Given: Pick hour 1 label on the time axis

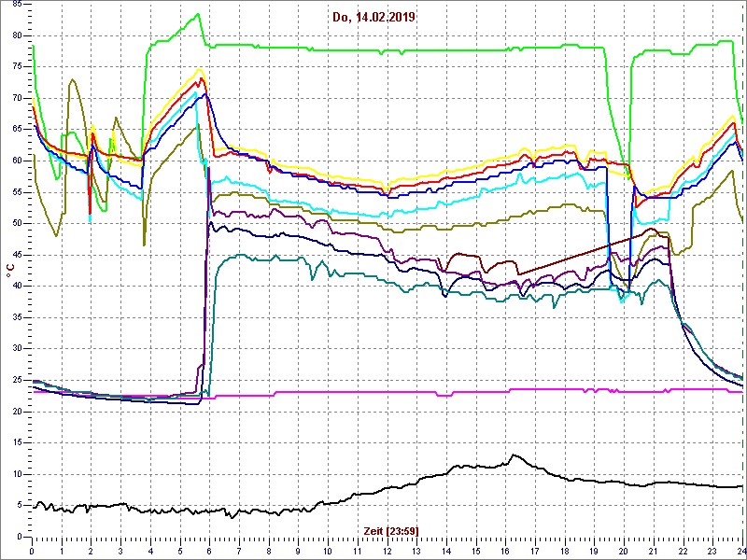Looking at the screenshot, I should pos(62,550).
